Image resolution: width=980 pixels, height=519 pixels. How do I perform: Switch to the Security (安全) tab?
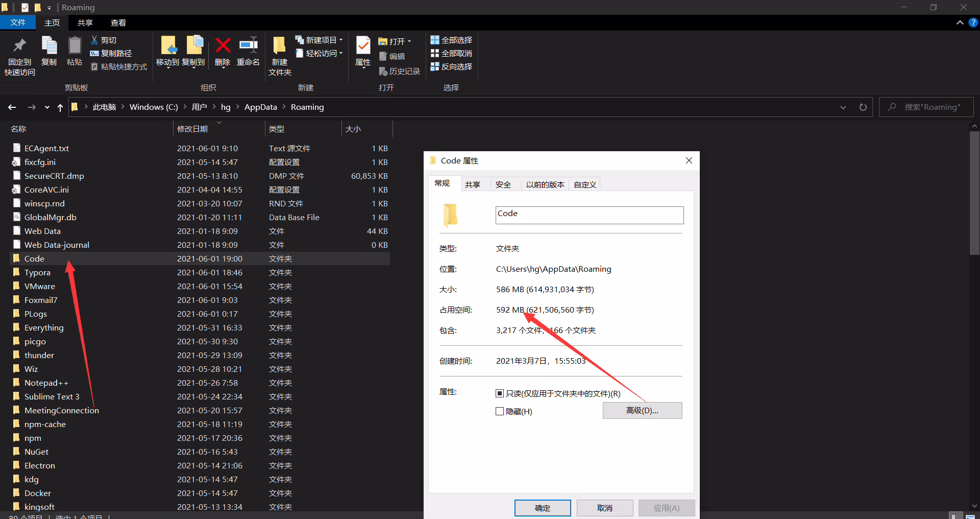click(x=503, y=184)
